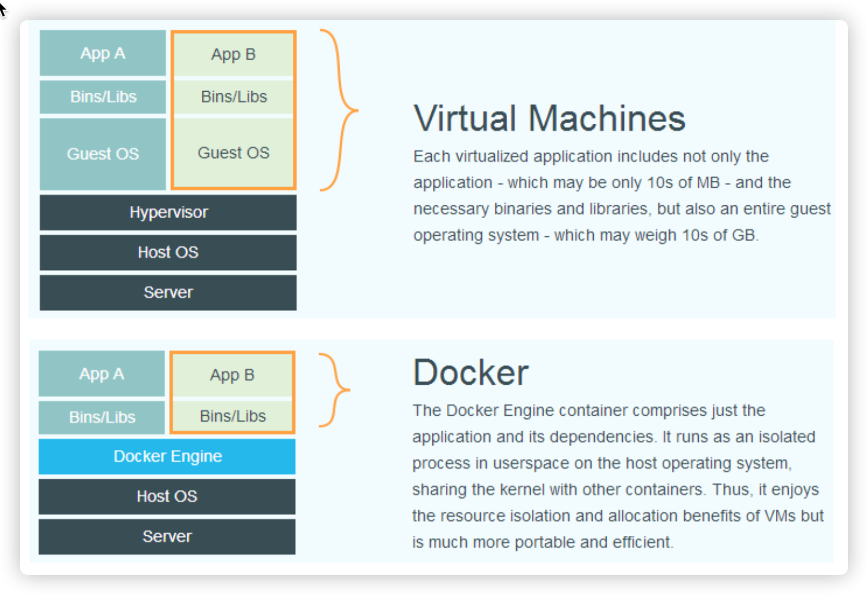Screen dimensions: 868x595
Task: Click the teal Bins/Libs box above the teal Guest OS
Action: 102,97
